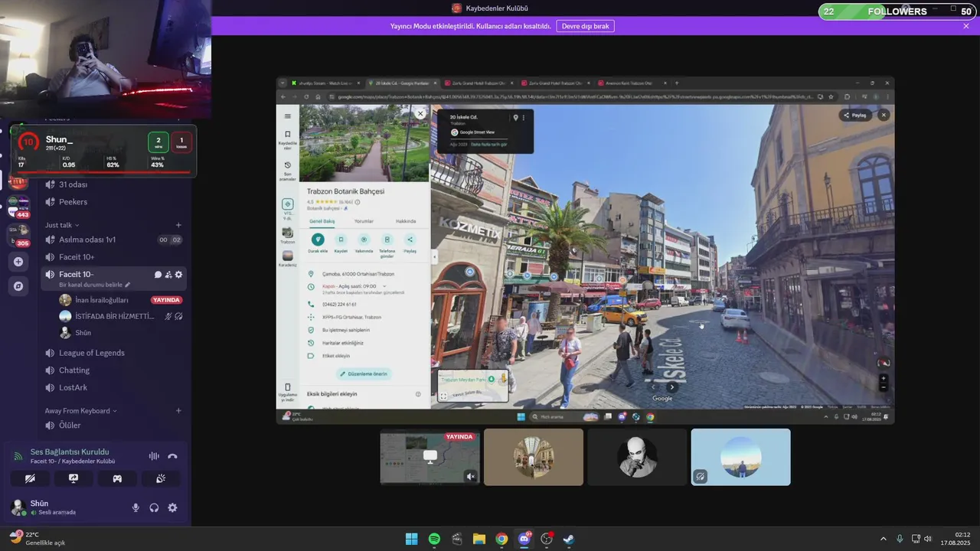Join the Faceit 10+ voice channel

113,257
